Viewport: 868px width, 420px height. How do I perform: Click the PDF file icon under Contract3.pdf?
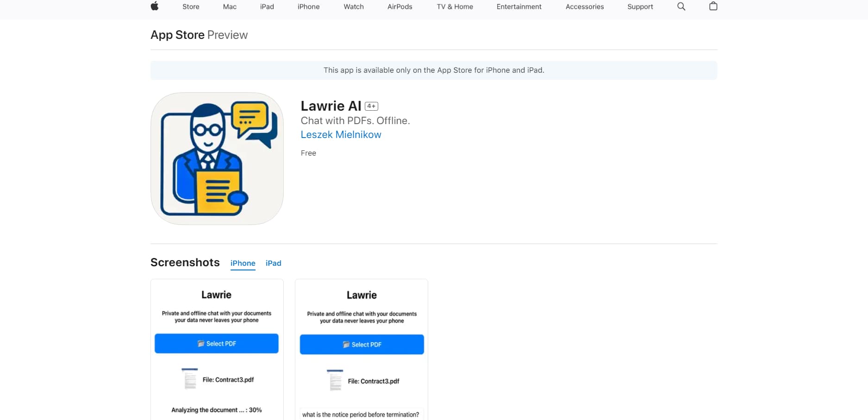pyautogui.click(x=190, y=379)
